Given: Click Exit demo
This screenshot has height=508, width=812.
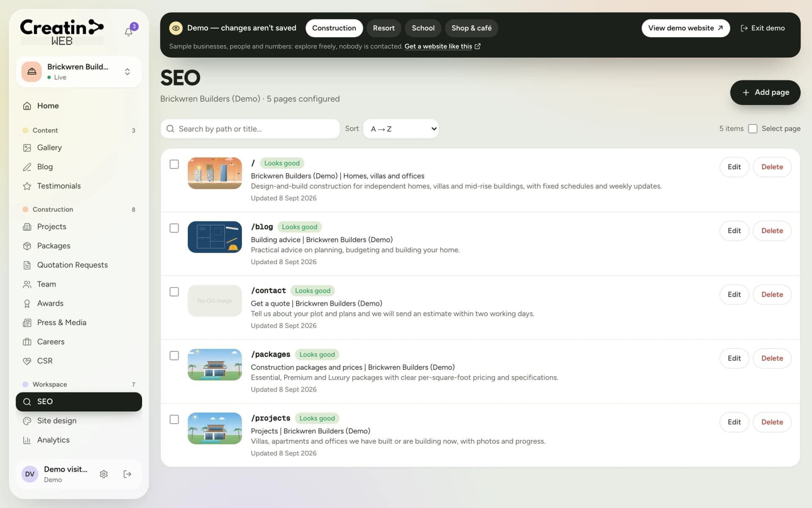Looking at the screenshot, I should (763, 28).
